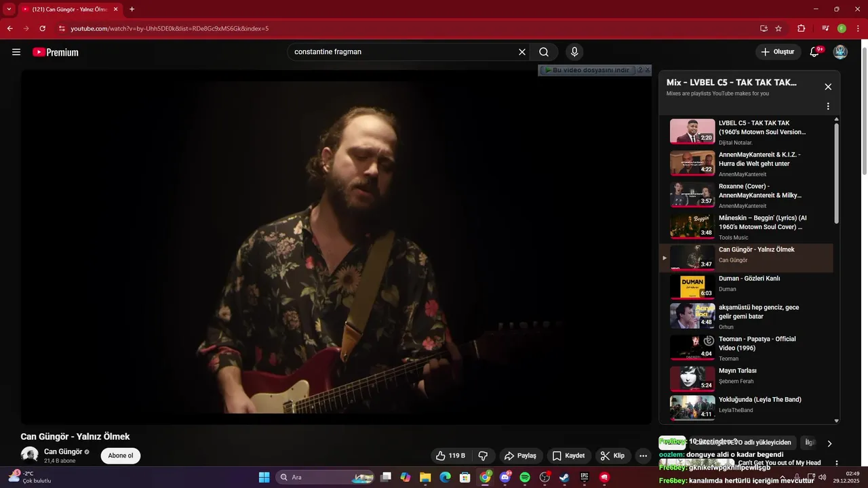Click the video player to pause
This screenshot has height=488, width=868.
coord(336,247)
